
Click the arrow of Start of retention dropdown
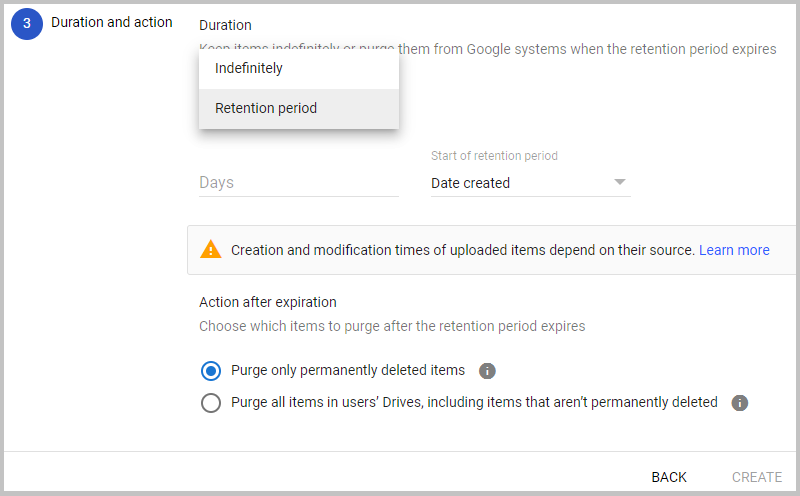click(620, 182)
